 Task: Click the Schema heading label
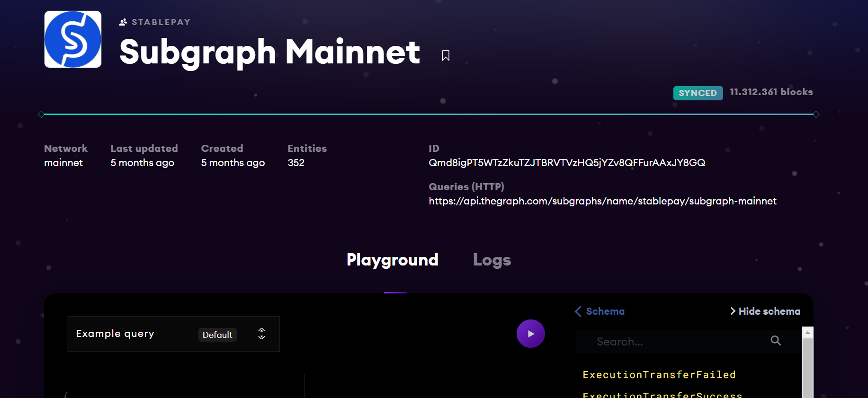(605, 311)
